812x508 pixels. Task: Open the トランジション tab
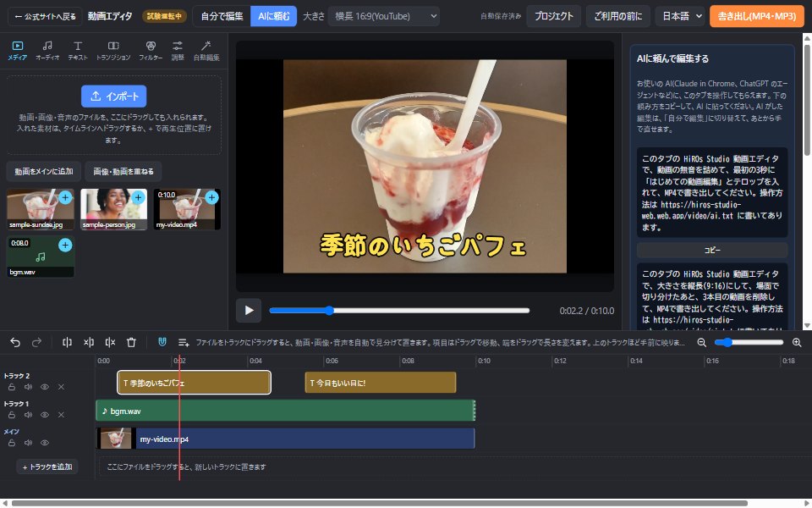tap(113, 51)
